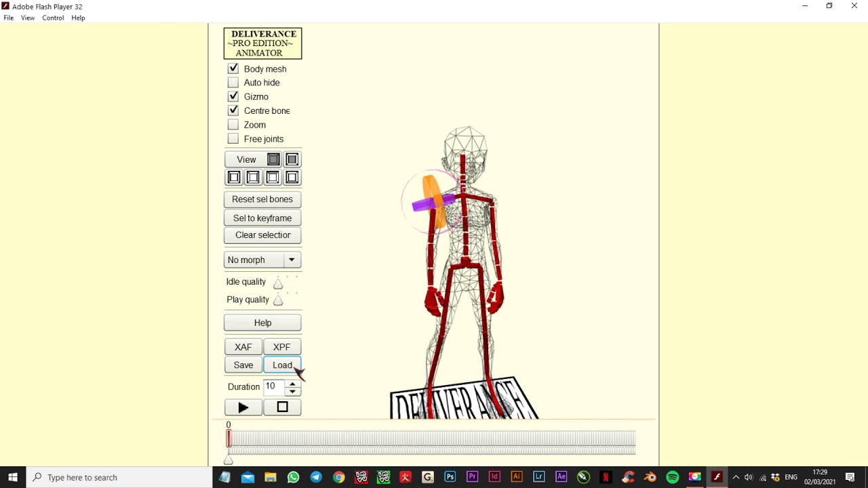Viewport: 868px width, 488px height.
Task: Click the Windows Start button
Action: 13,477
